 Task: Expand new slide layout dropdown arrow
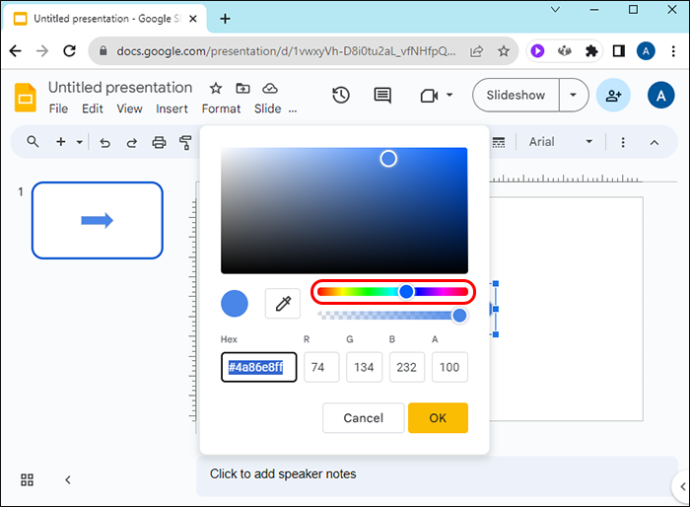coord(79,142)
